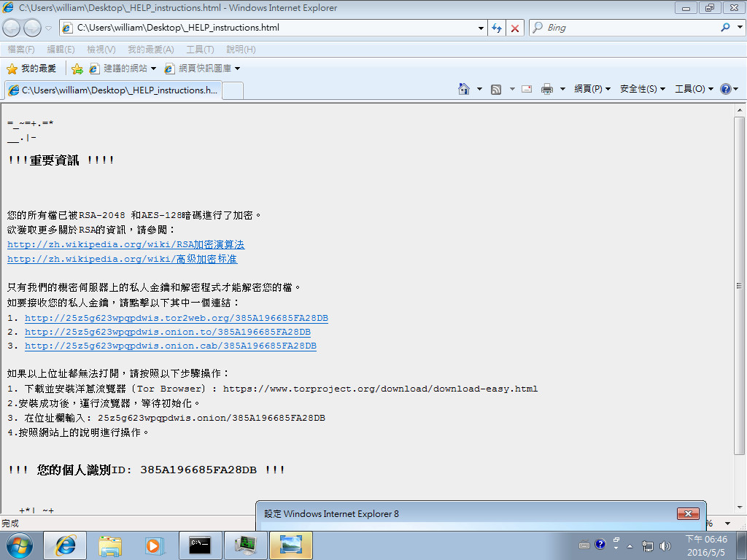Refresh the page using the address bar icon
747x560 pixels.
click(497, 28)
